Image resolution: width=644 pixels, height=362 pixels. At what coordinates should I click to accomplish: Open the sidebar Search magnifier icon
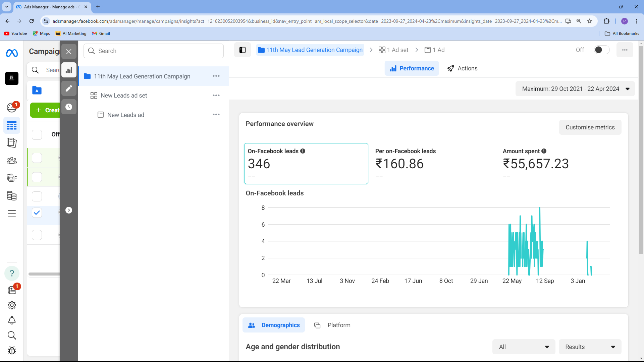point(12,335)
